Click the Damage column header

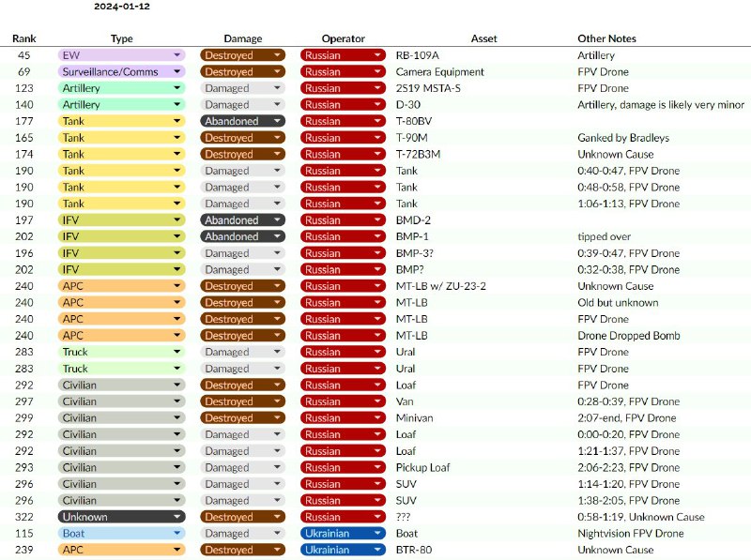pos(243,38)
